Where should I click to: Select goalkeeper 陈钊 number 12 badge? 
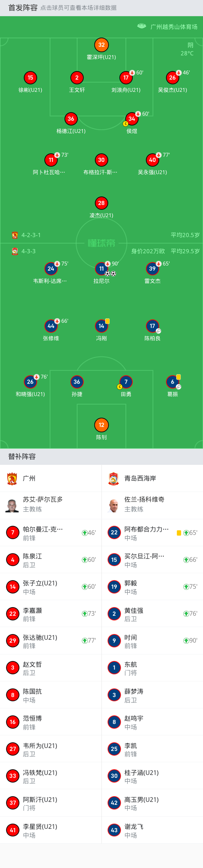coord(101,425)
